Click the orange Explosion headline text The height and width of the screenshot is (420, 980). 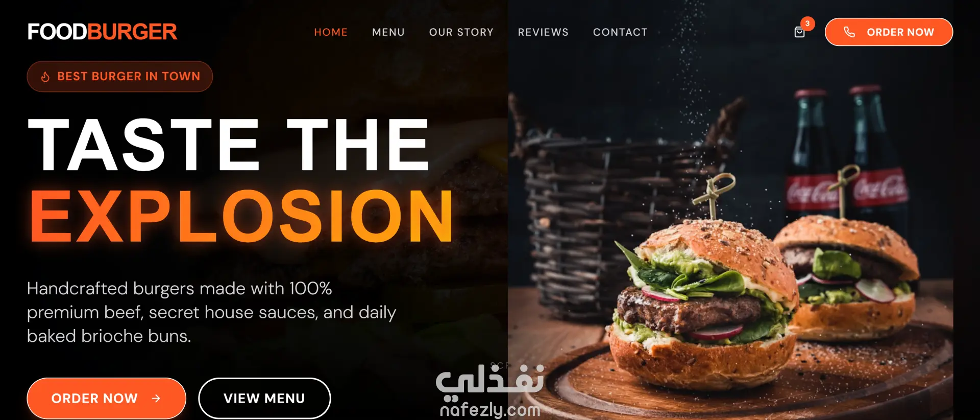(x=241, y=216)
